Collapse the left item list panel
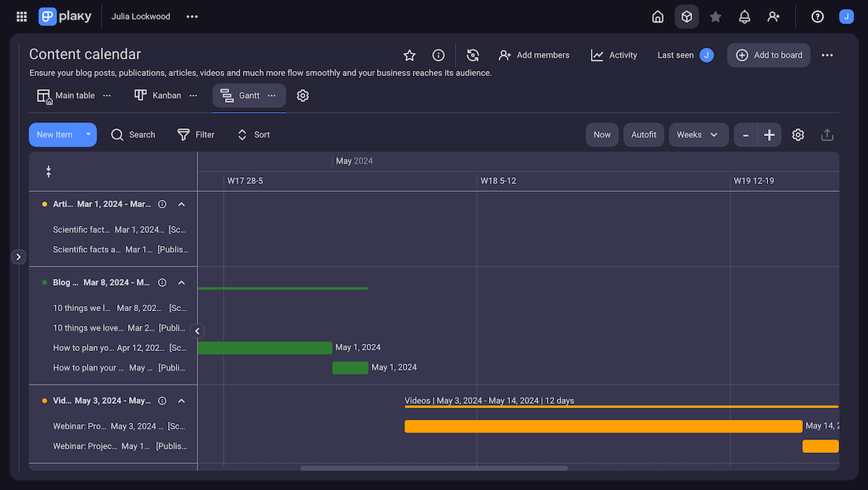Image resolution: width=868 pixels, height=490 pixels. (x=197, y=331)
